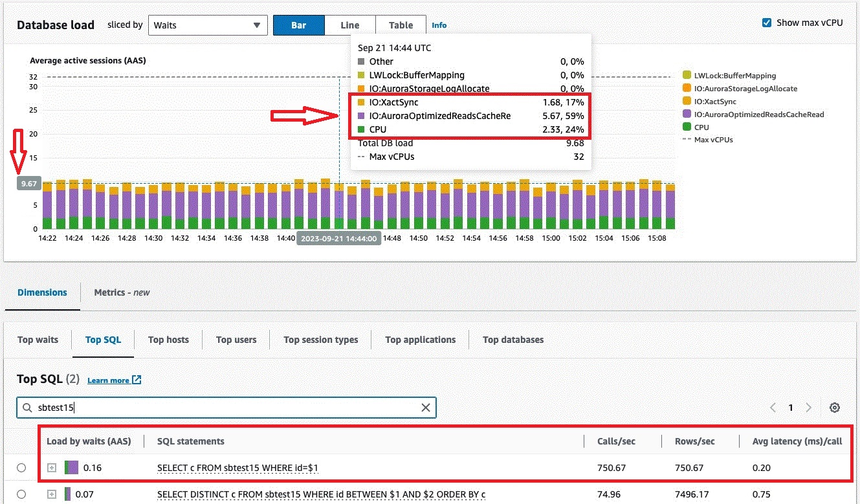Go to previous page of results

point(773,408)
